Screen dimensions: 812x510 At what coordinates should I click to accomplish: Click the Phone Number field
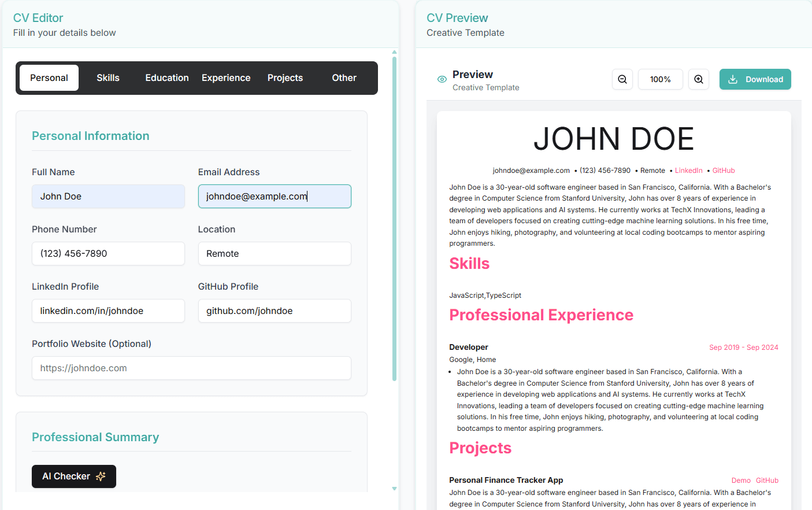coord(108,254)
